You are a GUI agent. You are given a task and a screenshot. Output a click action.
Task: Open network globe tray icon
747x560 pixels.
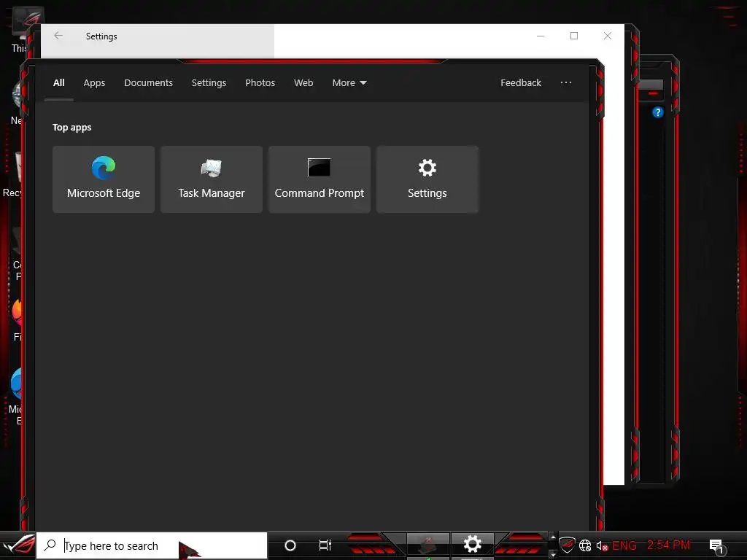pyautogui.click(x=585, y=545)
